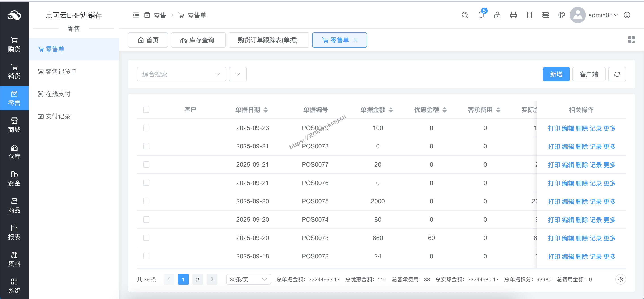Check the row for POS0073

coord(146,238)
